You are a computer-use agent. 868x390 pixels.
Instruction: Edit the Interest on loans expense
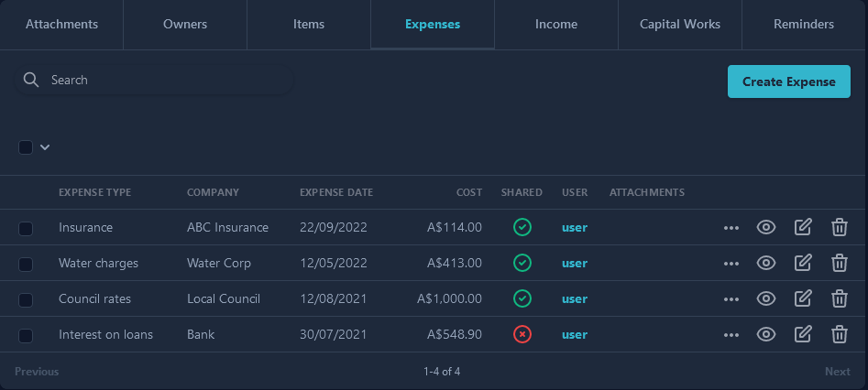pyautogui.click(x=803, y=335)
